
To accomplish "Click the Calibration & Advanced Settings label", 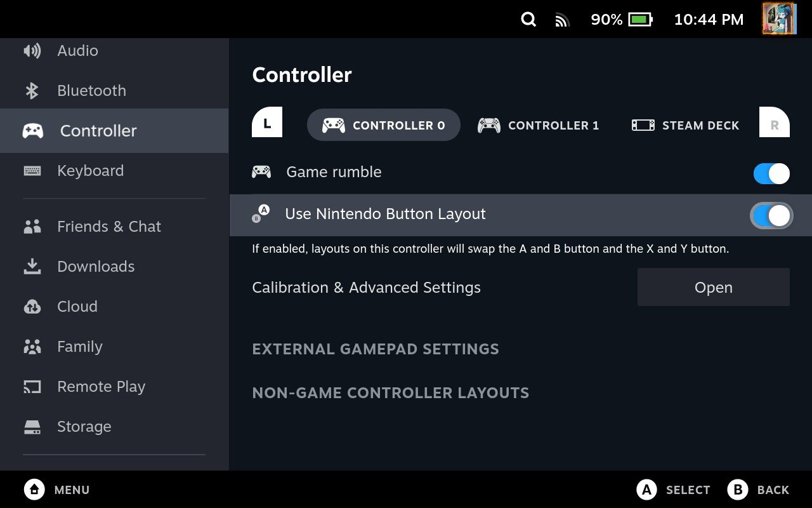I will point(366,288).
